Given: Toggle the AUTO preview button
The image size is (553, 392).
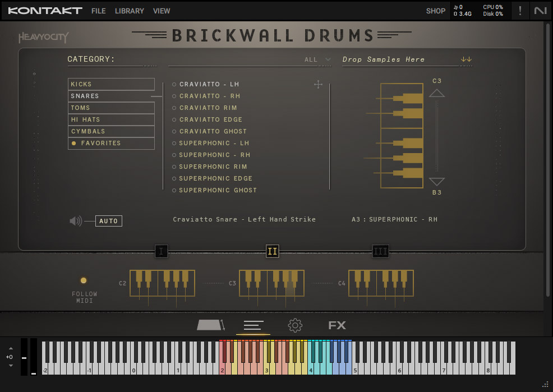Looking at the screenshot, I should tap(109, 221).
